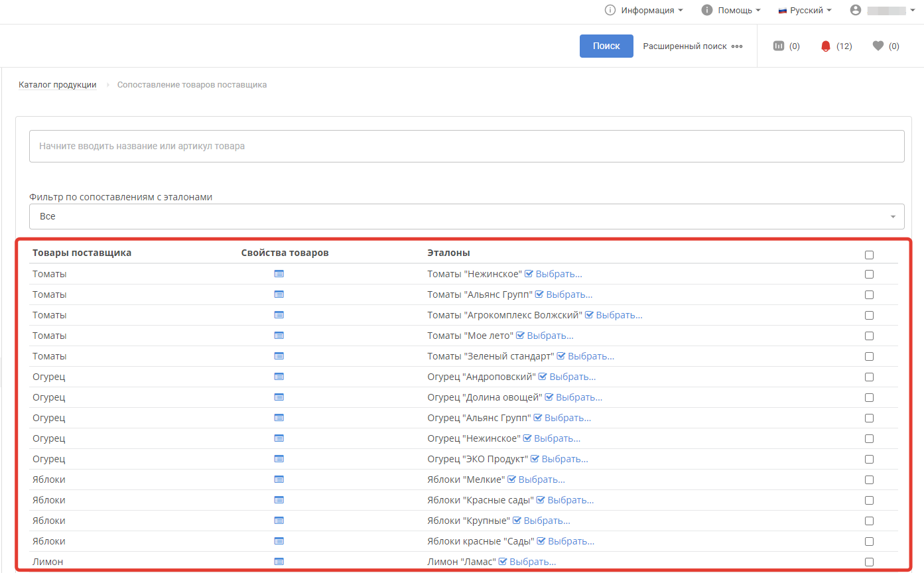Select checkbox for Огурец "ЭКО Продукт" row
924x573 pixels.
(869, 459)
